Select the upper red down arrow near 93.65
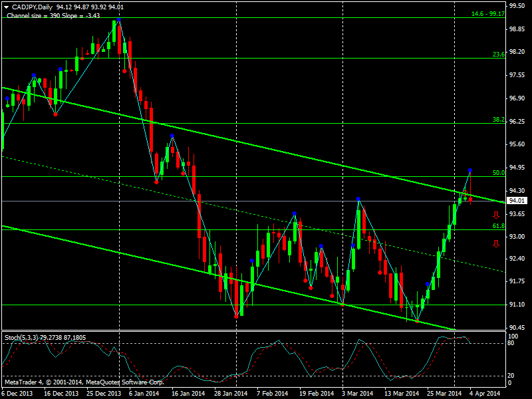This screenshot has height=399, width=532. [496, 215]
